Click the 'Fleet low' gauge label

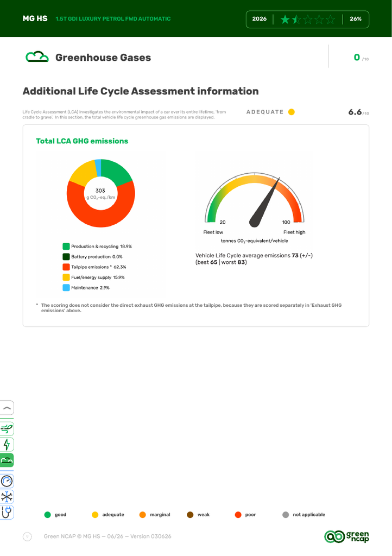click(x=213, y=232)
